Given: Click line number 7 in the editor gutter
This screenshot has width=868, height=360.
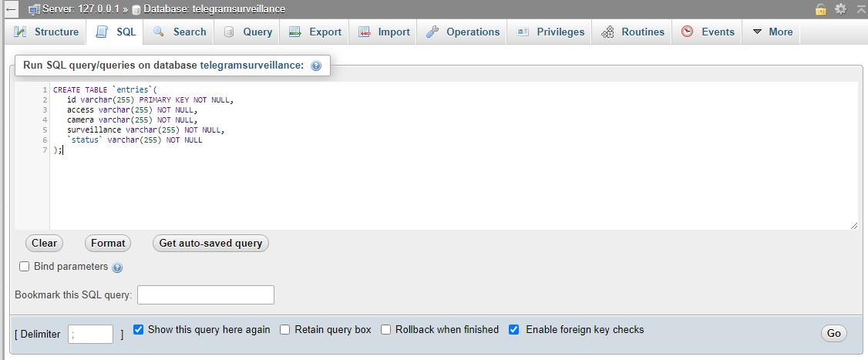Looking at the screenshot, I should (x=45, y=150).
